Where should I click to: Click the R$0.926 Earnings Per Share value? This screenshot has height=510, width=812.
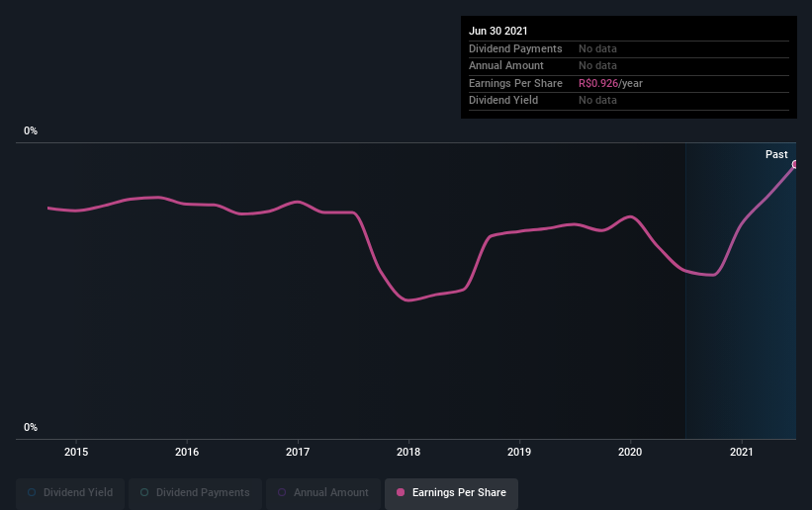[x=598, y=83]
